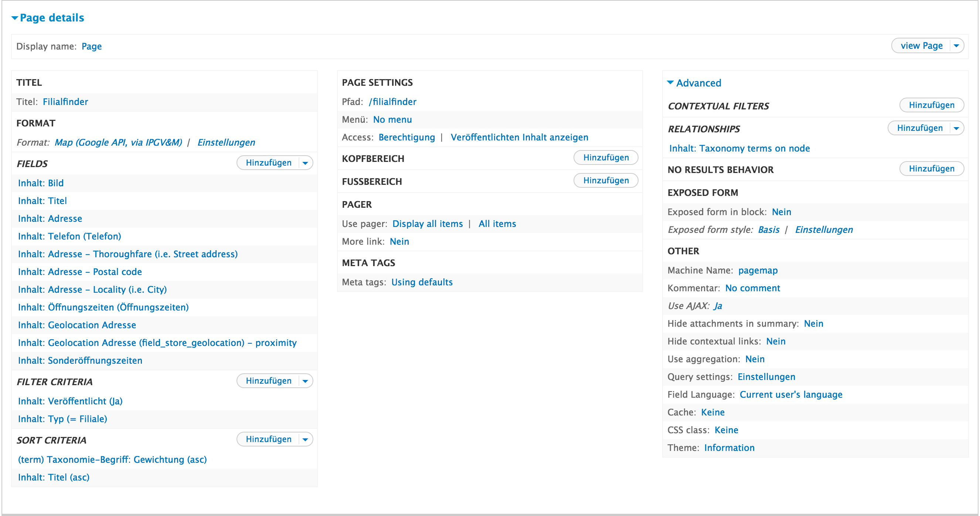Add a field with Fields Hinzufügen

tap(268, 163)
